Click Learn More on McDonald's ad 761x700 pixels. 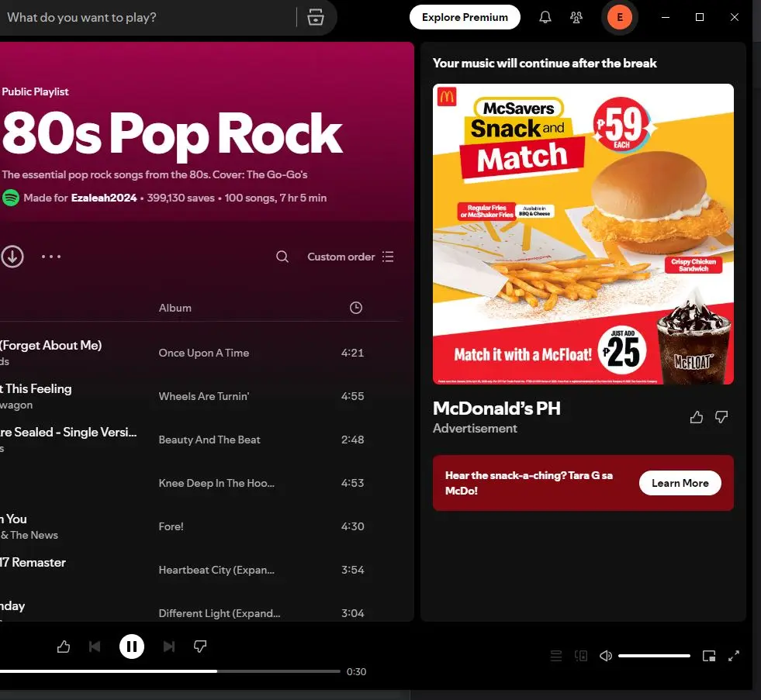point(680,483)
